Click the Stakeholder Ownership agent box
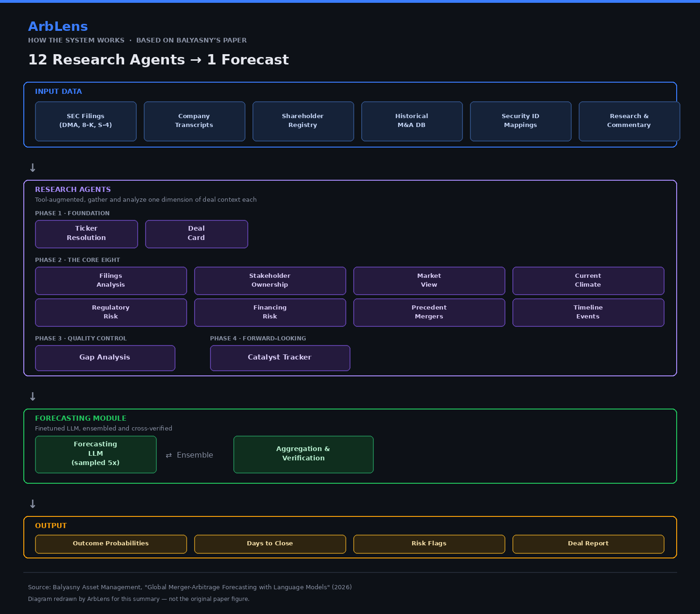Screen dimensions: 700x614 (x=270, y=281)
